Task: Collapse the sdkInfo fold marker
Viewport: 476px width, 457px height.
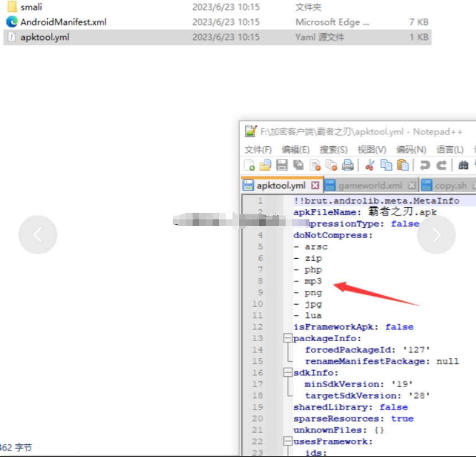Action: point(287,373)
